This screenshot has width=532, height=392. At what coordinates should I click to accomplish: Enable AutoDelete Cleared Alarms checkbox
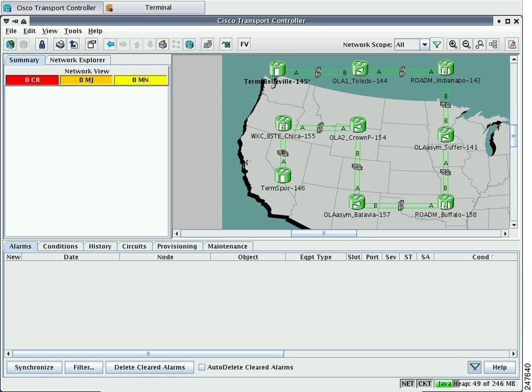click(x=202, y=367)
